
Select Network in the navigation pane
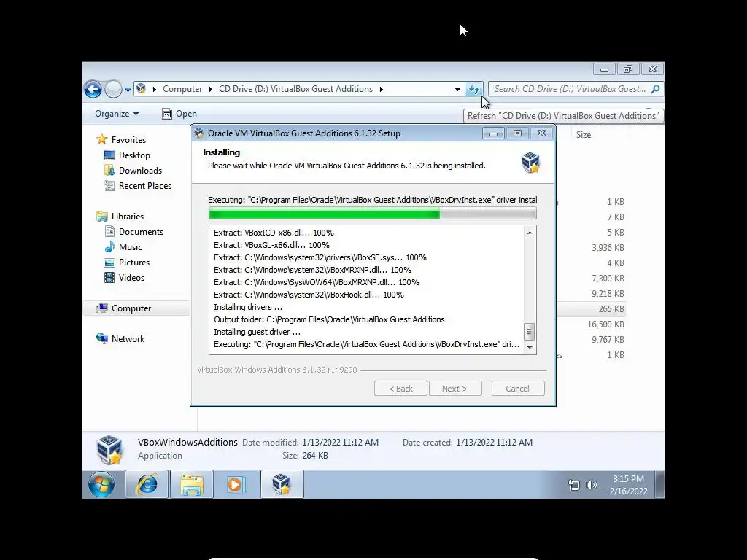point(128,339)
